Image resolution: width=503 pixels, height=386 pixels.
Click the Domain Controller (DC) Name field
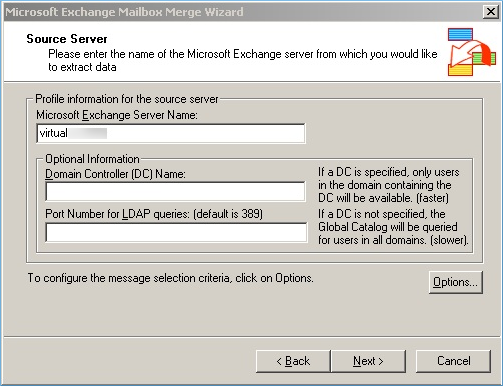click(x=175, y=191)
